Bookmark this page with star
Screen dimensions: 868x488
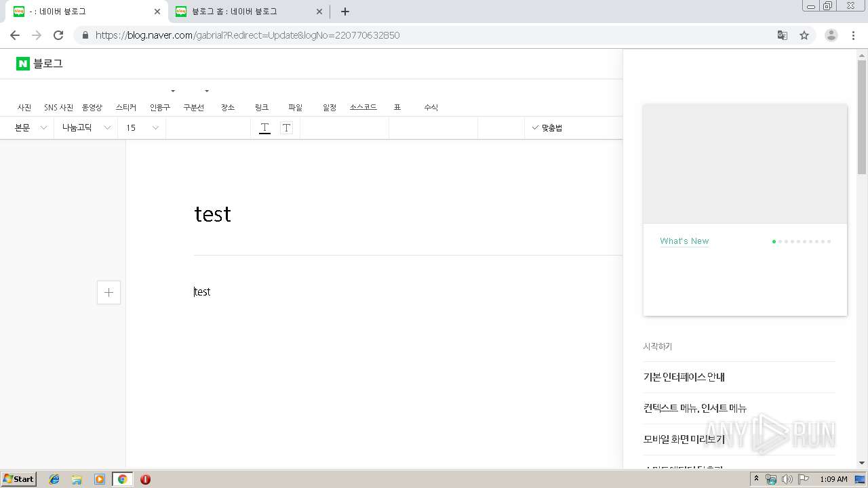point(804,35)
